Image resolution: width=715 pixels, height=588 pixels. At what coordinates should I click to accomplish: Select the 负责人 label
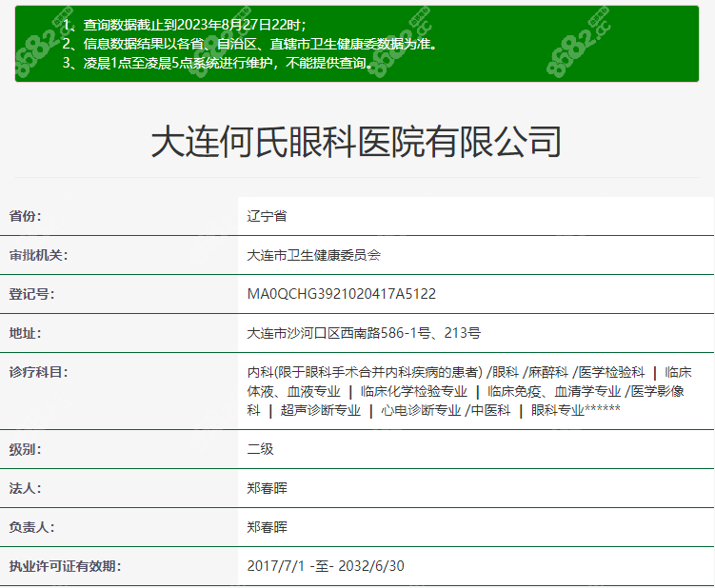pos(31,527)
